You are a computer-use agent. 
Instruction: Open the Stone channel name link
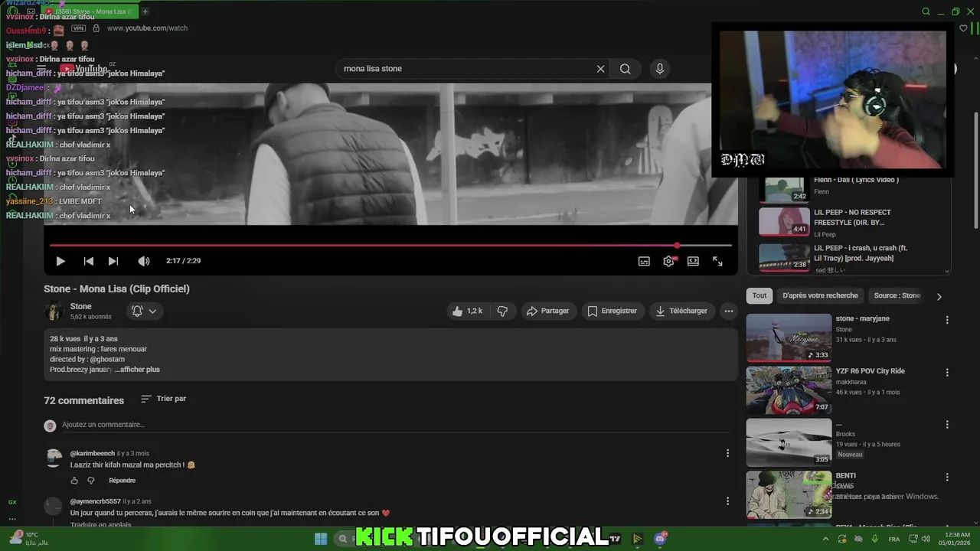click(80, 306)
